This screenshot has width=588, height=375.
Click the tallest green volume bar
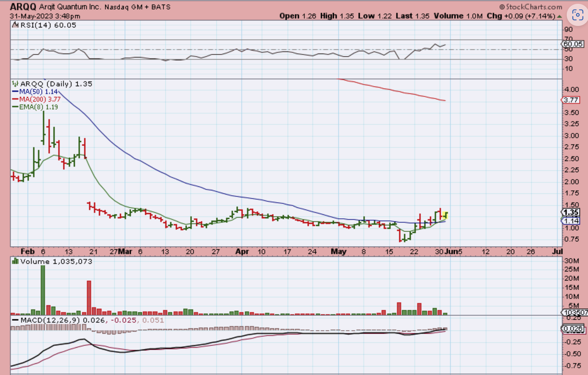click(43, 290)
